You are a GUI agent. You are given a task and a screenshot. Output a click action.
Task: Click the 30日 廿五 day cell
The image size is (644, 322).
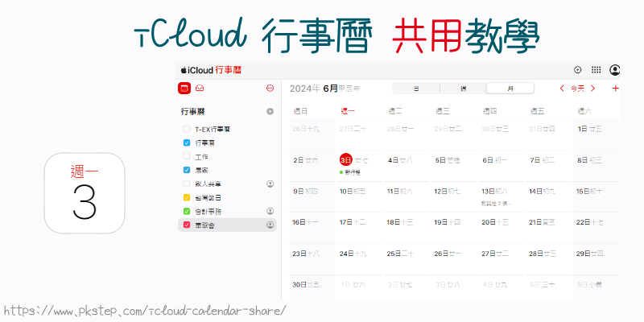pyautogui.click(x=312, y=287)
